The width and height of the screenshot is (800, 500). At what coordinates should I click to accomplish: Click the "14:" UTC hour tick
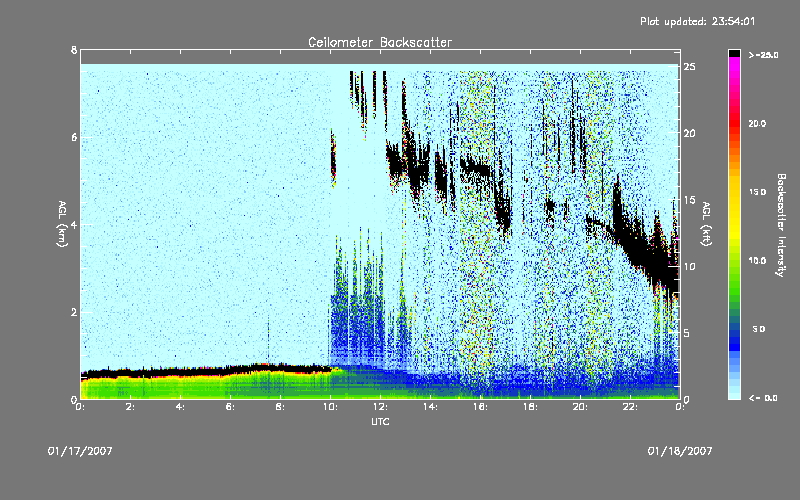pyautogui.click(x=430, y=407)
